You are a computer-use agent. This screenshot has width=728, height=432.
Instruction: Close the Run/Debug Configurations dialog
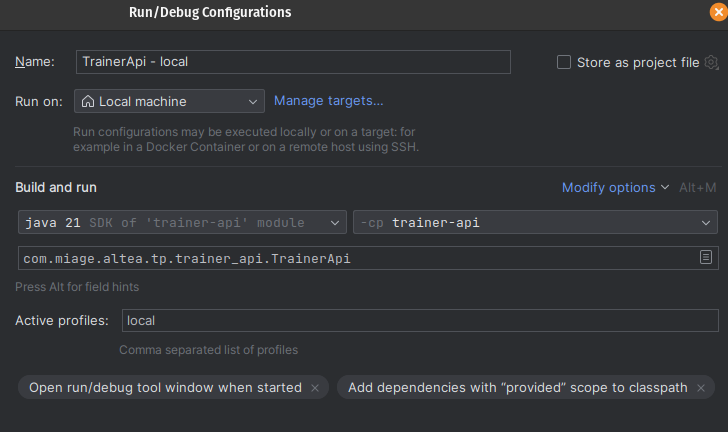(x=719, y=12)
